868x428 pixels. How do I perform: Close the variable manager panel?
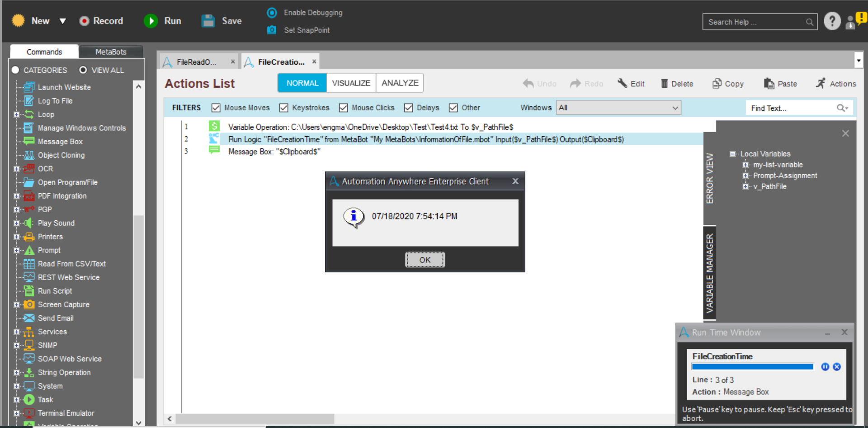tap(845, 133)
